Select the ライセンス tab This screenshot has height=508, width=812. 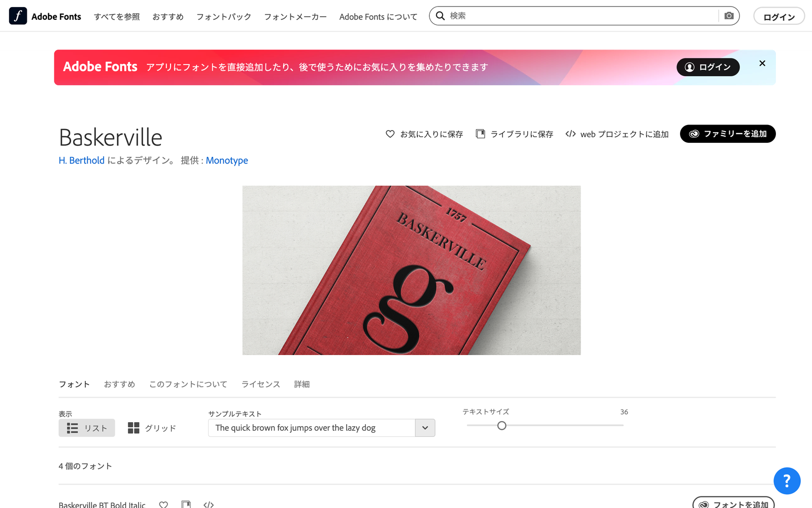[x=261, y=384]
